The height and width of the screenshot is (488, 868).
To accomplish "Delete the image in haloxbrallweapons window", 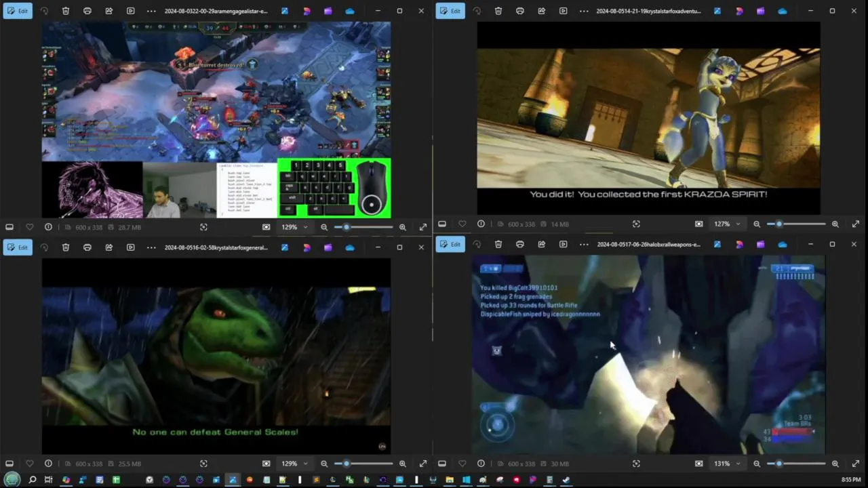I will [498, 244].
